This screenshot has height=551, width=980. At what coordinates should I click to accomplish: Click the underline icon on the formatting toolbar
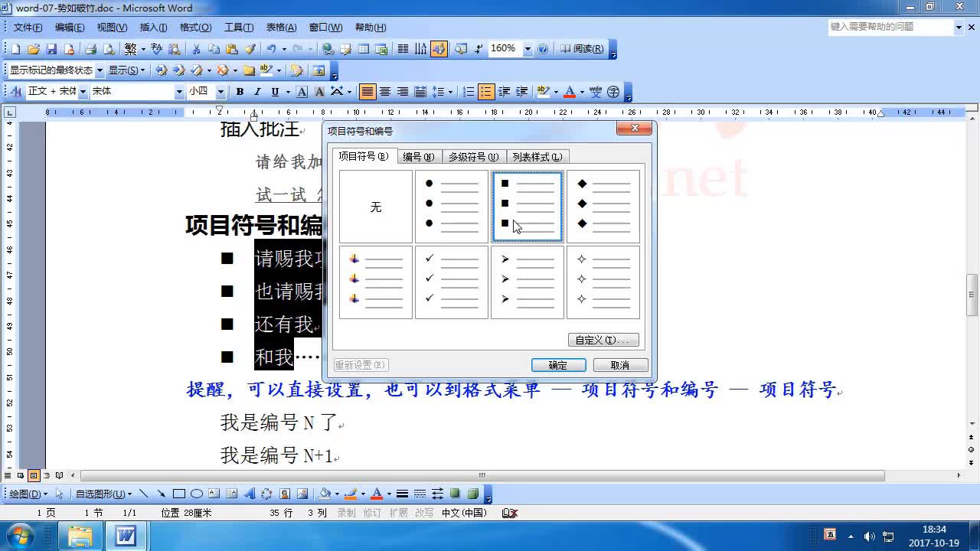(274, 91)
